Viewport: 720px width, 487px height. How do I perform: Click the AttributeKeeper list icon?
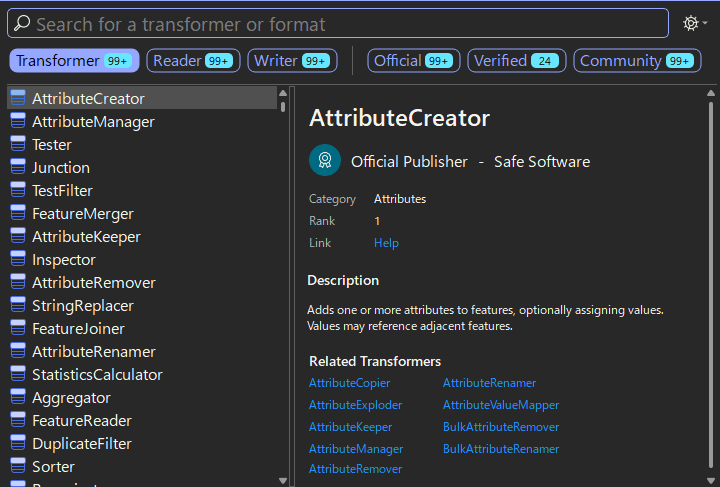(18, 235)
